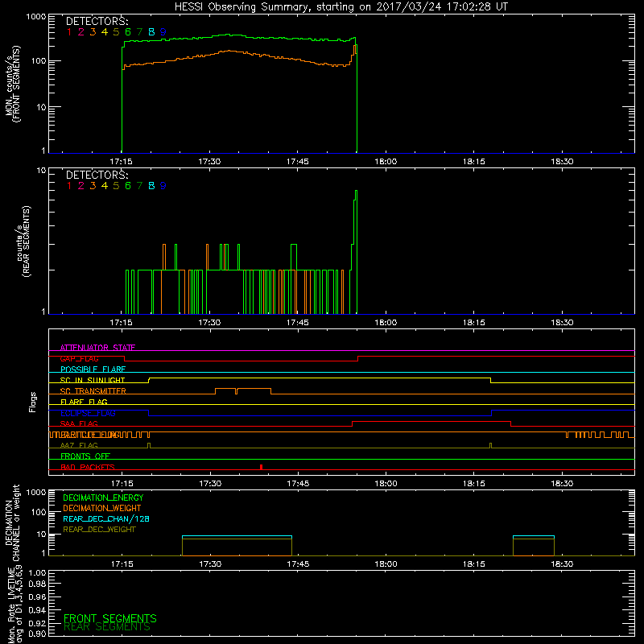
Task: Click the rear segments counts/s axis title
Action: (x=23, y=241)
